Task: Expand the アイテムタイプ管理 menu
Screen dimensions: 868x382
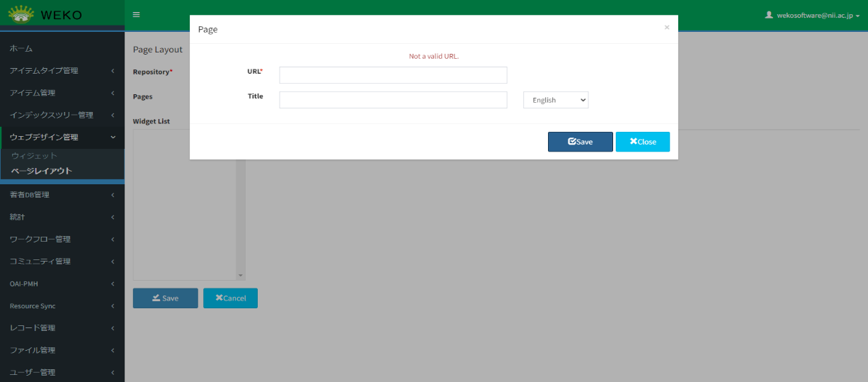Action: pyautogui.click(x=62, y=71)
